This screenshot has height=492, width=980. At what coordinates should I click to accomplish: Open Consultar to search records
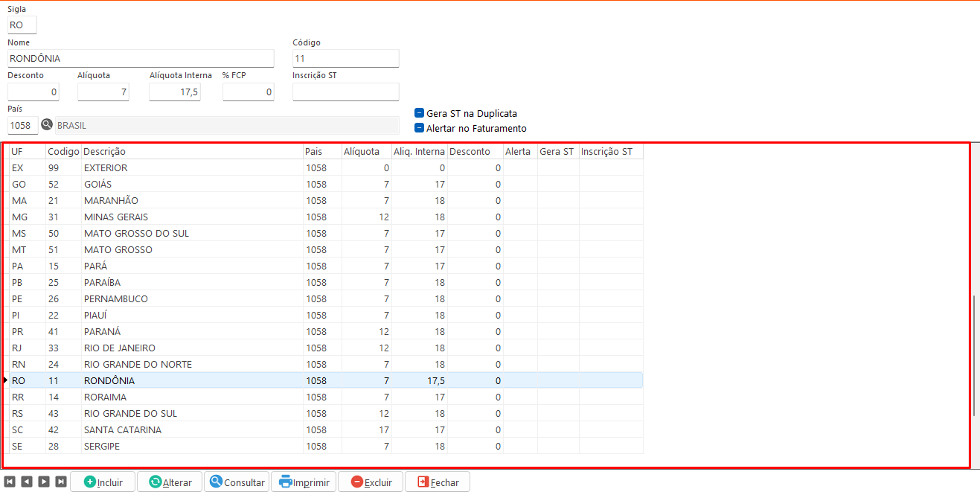click(x=237, y=482)
